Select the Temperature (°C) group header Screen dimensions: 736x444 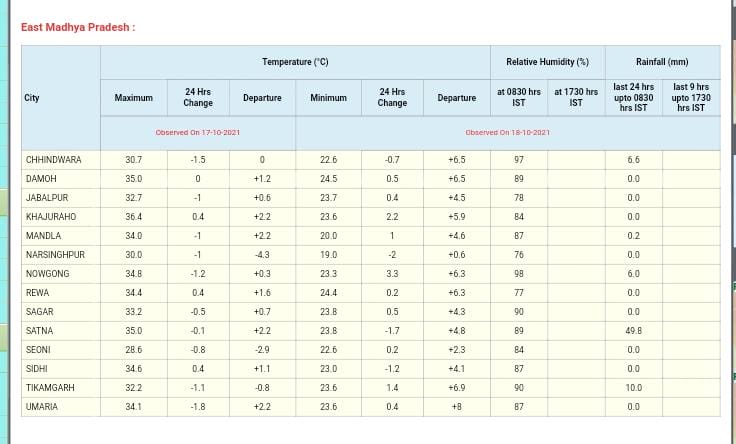[x=295, y=62]
